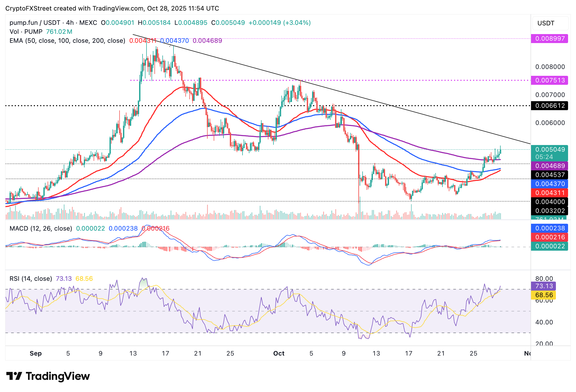576x392 pixels.
Task: Click the TradingView logo icon
Action: tap(14, 376)
